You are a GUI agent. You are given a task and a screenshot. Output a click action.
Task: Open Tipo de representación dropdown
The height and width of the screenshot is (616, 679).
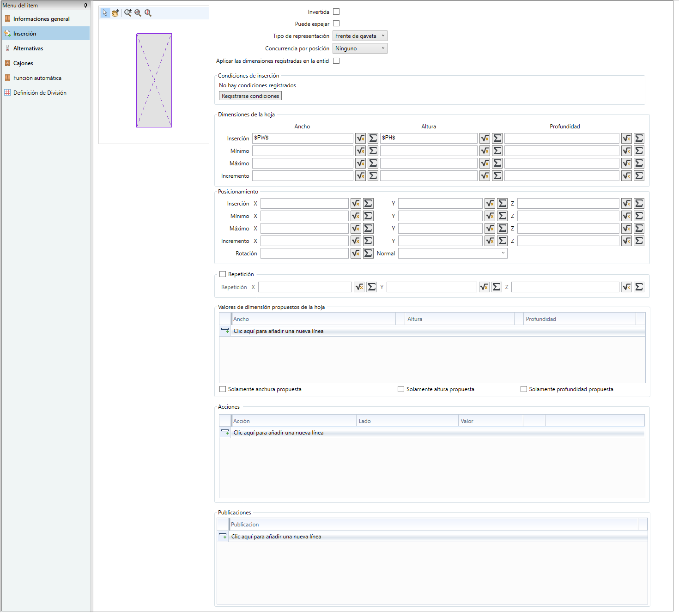coord(360,36)
